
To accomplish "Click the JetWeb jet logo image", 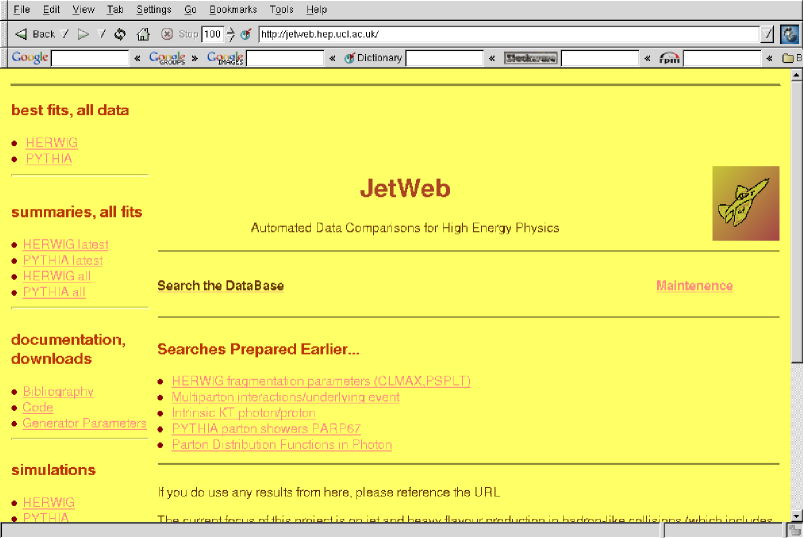I will 746,203.
